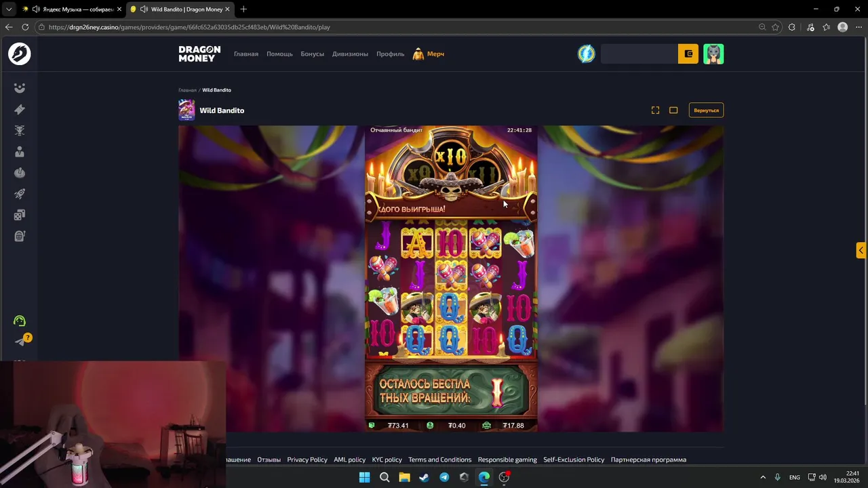
Task: Go to Главная in navigation
Action: pyautogui.click(x=246, y=54)
